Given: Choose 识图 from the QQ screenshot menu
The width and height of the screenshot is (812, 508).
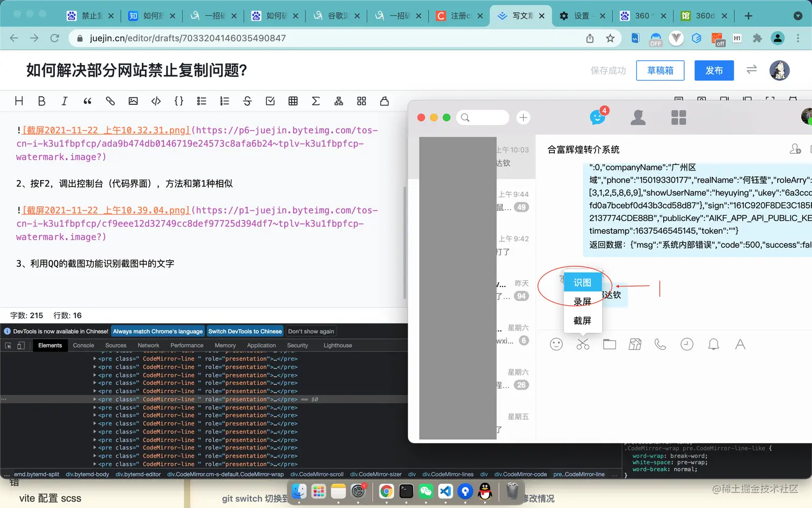Looking at the screenshot, I should (582, 282).
